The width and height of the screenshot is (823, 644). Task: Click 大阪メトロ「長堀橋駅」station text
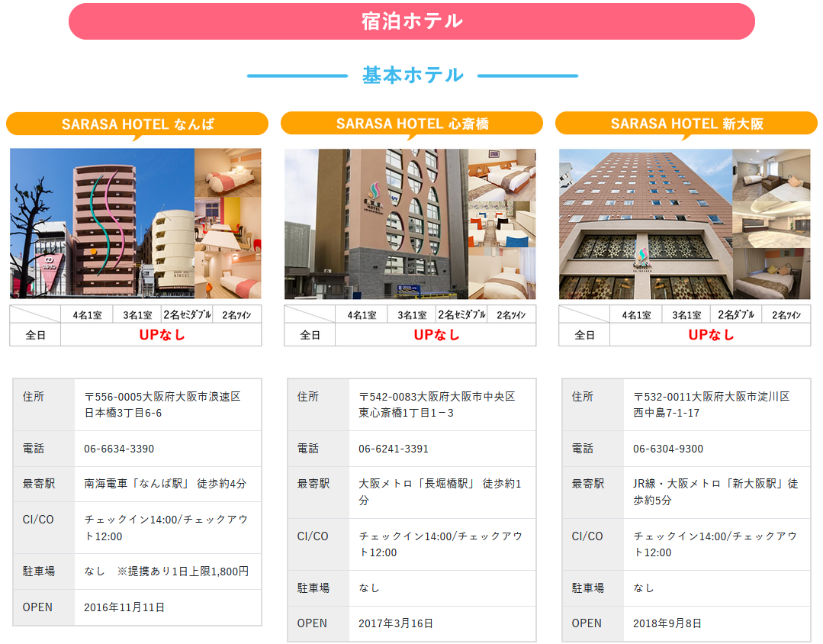pos(440,491)
